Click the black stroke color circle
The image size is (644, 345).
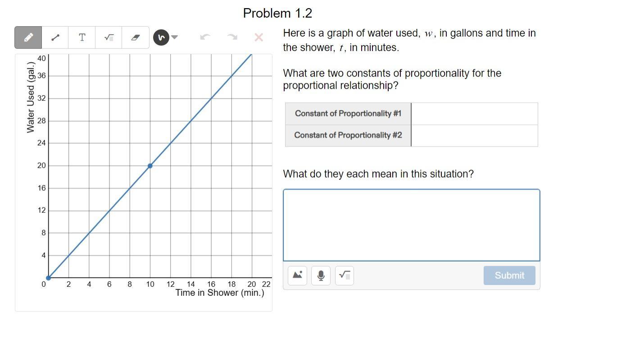tap(161, 37)
